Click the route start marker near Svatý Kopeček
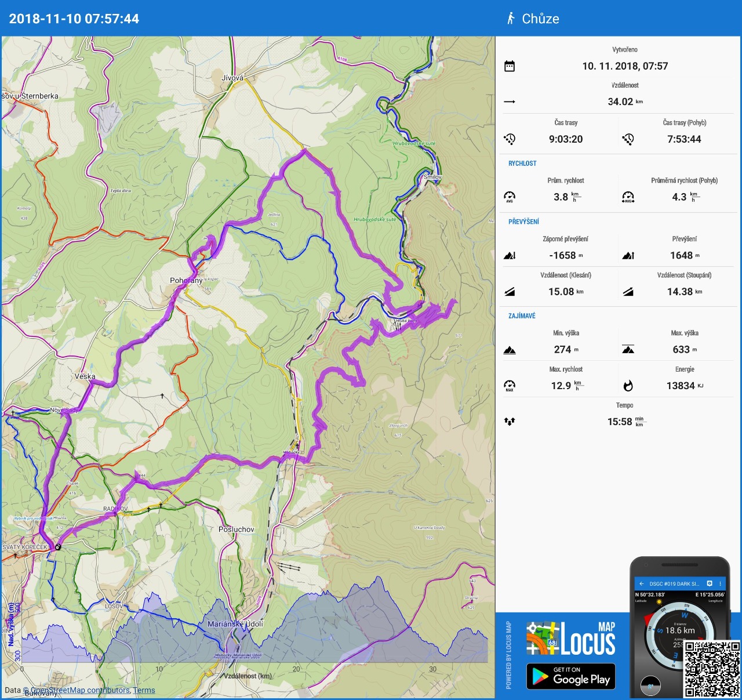The image size is (742, 700). click(x=57, y=547)
